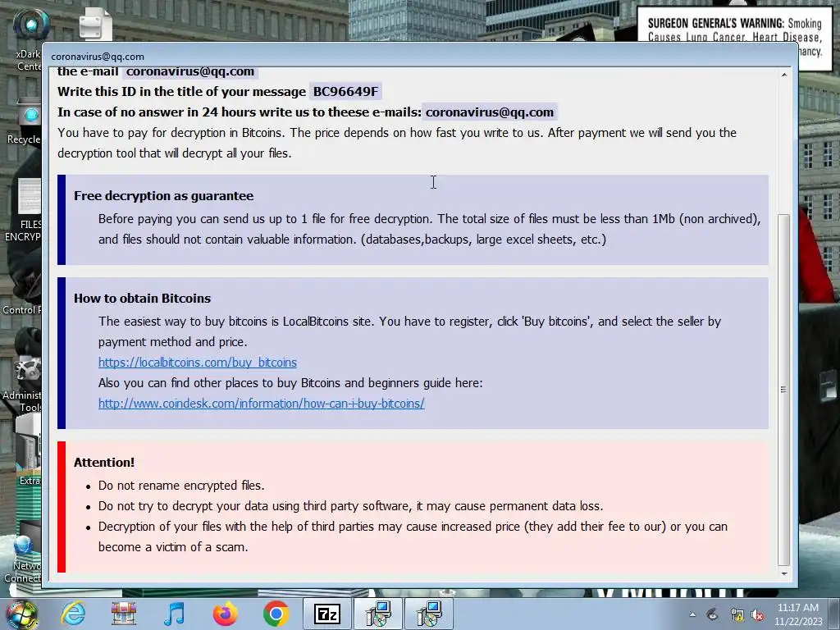This screenshot has width=840, height=630.
Task: Click the network tray icon
Action: click(x=737, y=615)
